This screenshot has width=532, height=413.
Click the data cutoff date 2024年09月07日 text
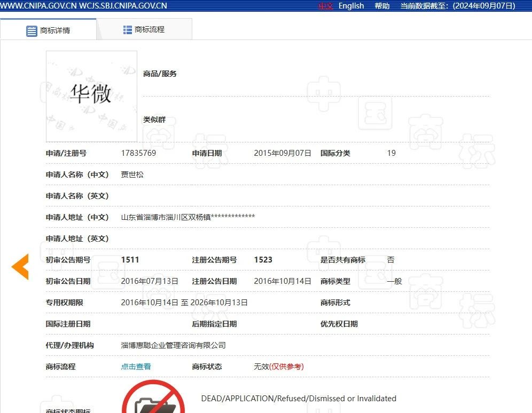(x=484, y=6)
